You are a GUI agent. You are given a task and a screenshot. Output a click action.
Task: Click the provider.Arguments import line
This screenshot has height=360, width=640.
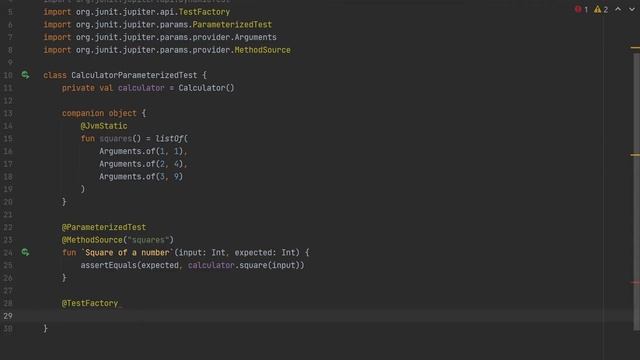coord(160,37)
